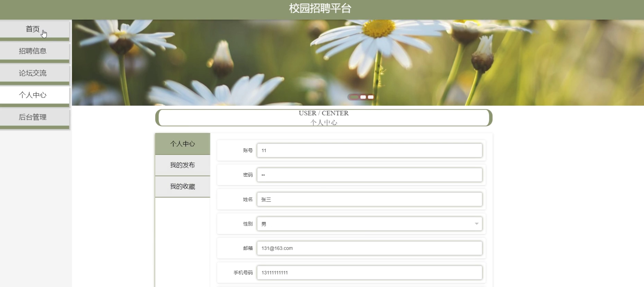Click the USER / CENTER heading
Image resolution: width=644 pixels, height=287 pixels.
point(323,113)
